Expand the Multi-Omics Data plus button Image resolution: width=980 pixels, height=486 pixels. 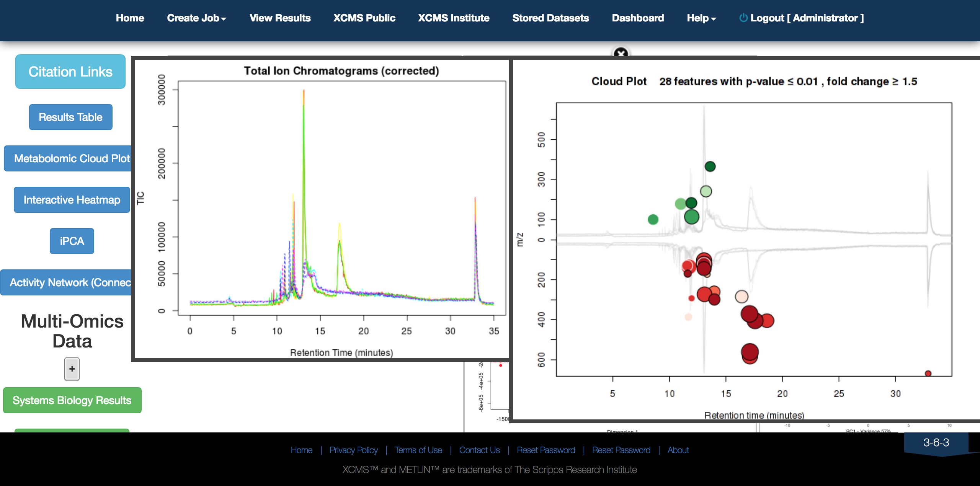(72, 369)
